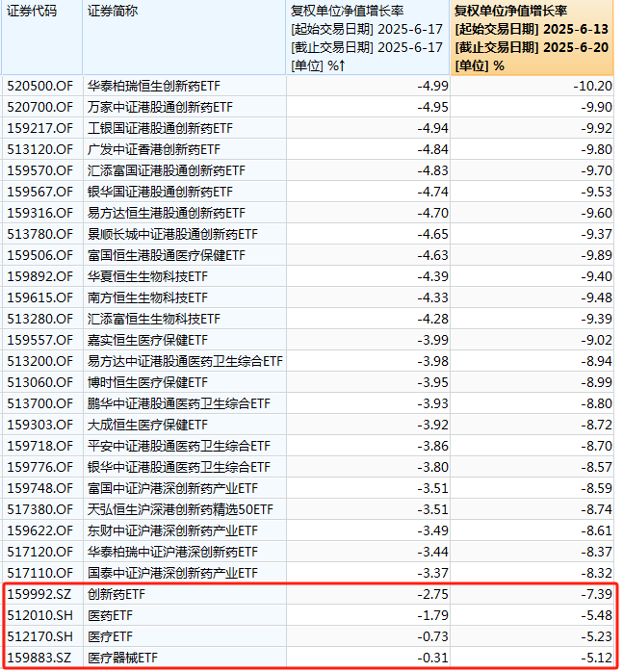
Task: Select name 易方达中证港股通医药卫生综合ETF
Action: 185,361
